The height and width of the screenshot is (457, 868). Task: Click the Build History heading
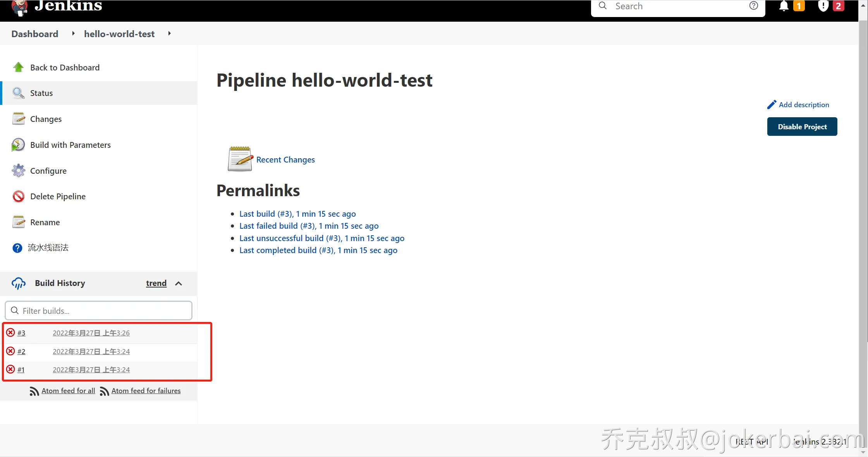click(x=60, y=283)
